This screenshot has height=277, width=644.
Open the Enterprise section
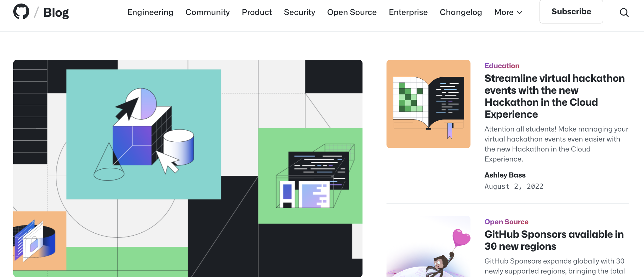tap(408, 12)
